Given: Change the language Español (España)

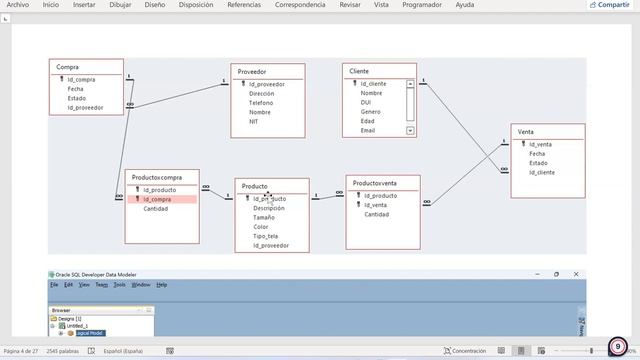Looking at the screenshot, I should coord(123,351).
